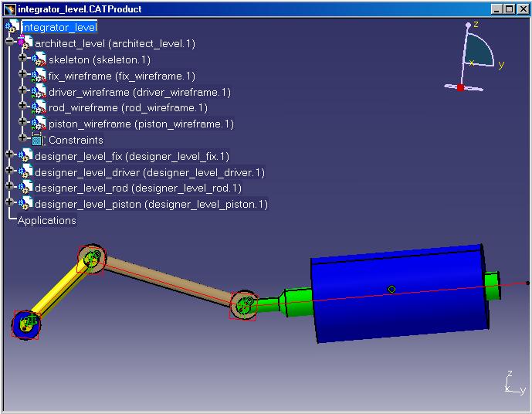Click the skeleton part icon in tree
Screen dimensions: 532x414
tap(39, 59)
